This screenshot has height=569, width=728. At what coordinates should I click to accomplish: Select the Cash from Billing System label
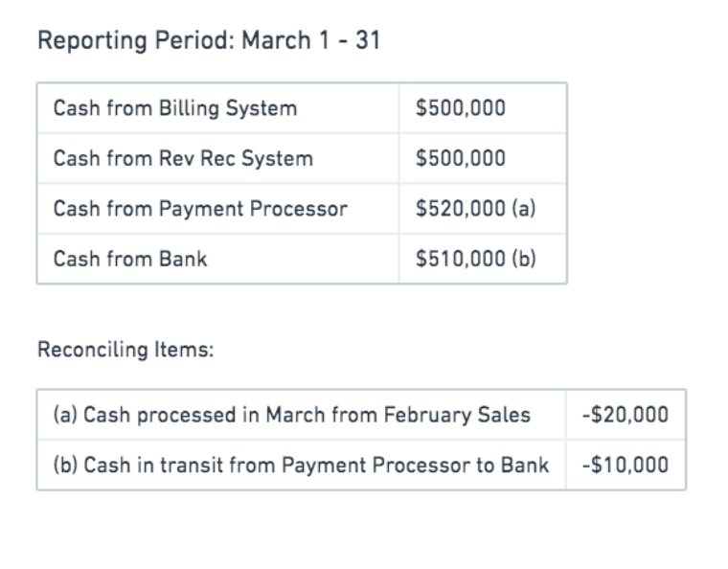[175, 108]
